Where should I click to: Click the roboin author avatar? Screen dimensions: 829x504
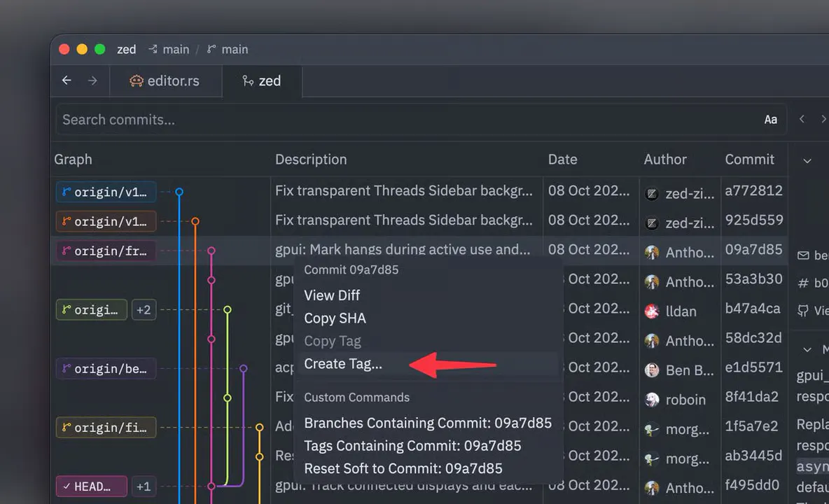click(652, 400)
